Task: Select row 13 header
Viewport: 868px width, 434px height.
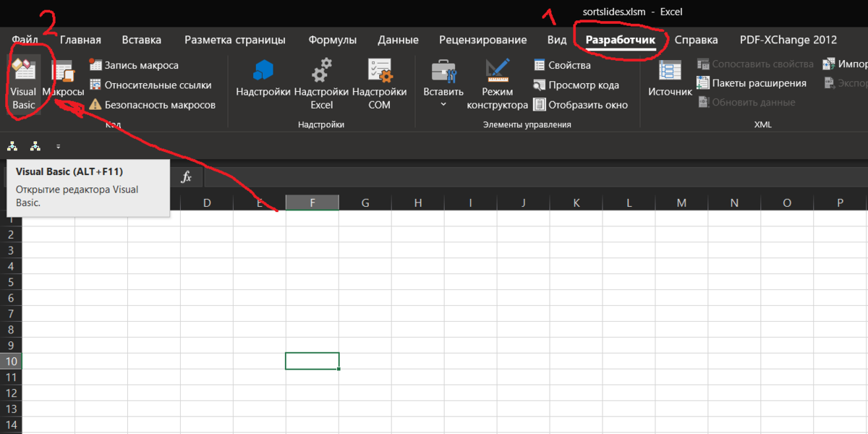Action: [11, 409]
